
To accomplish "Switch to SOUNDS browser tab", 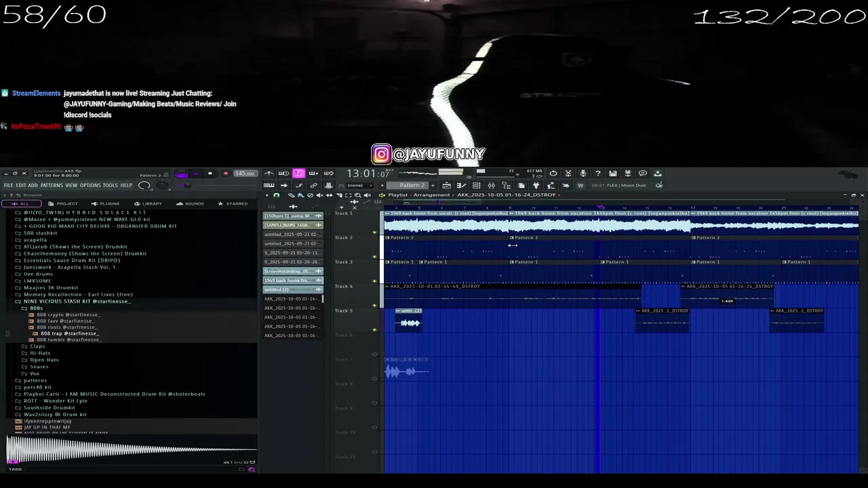I will click(189, 203).
